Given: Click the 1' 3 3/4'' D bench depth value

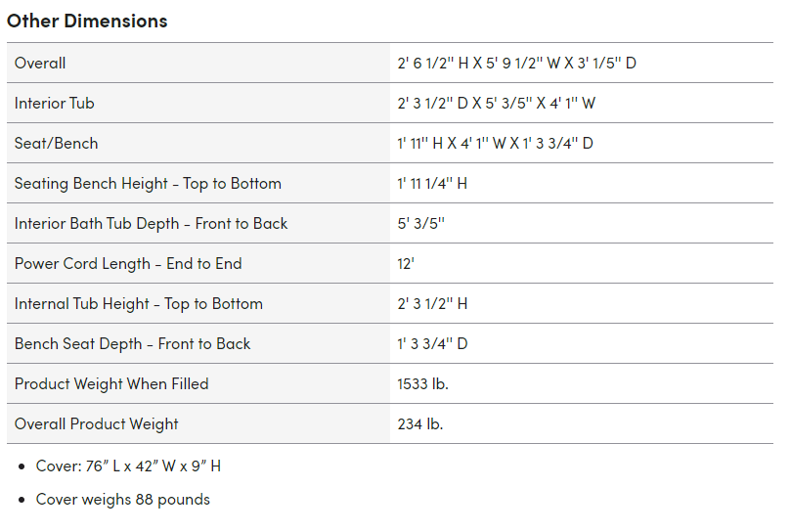Looking at the screenshot, I should tap(433, 344).
